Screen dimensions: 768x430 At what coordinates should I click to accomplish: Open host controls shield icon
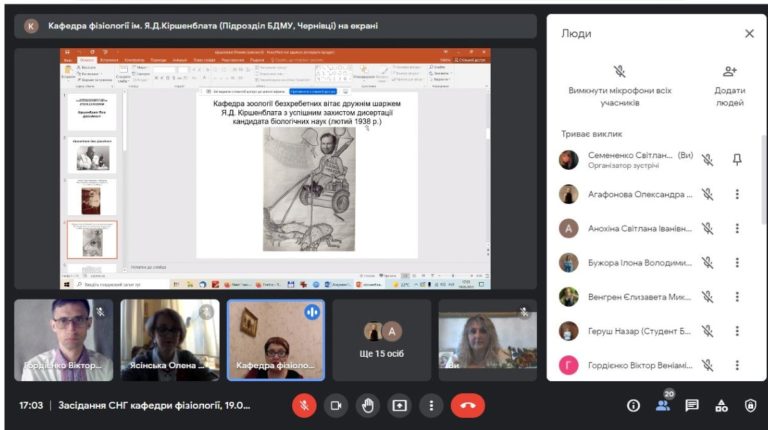point(750,405)
